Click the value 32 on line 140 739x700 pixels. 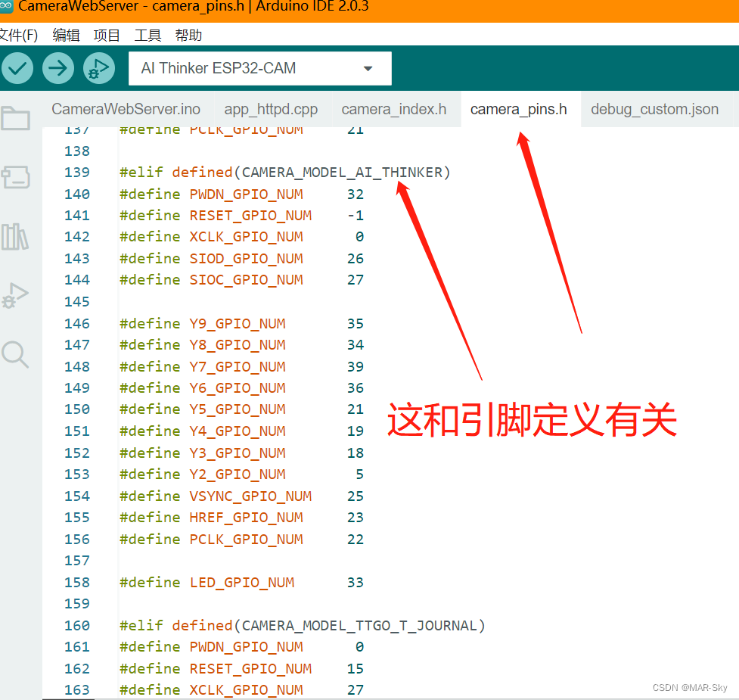coord(356,194)
